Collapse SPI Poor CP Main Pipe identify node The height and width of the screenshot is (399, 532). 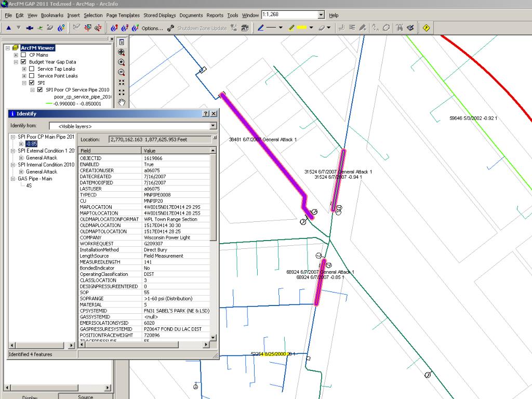pos(13,137)
